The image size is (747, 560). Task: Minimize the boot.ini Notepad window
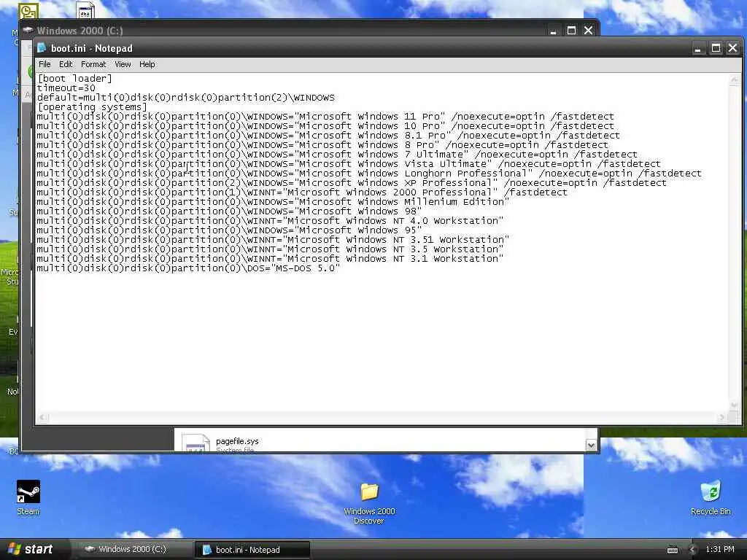(x=698, y=48)
